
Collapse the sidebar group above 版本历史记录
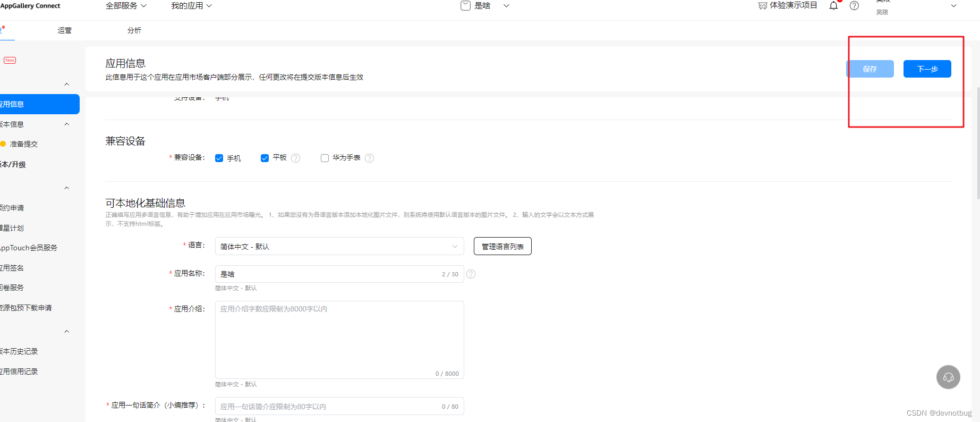point(67,331)
